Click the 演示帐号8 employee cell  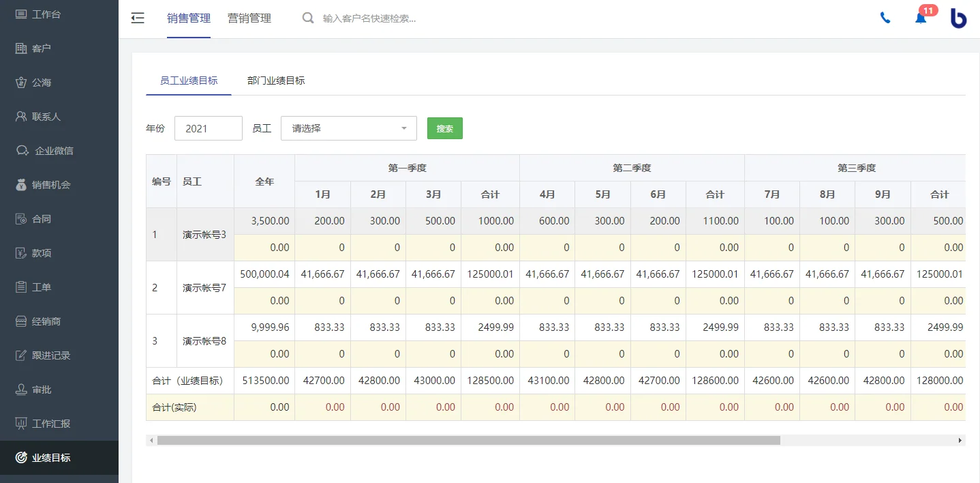205,341
